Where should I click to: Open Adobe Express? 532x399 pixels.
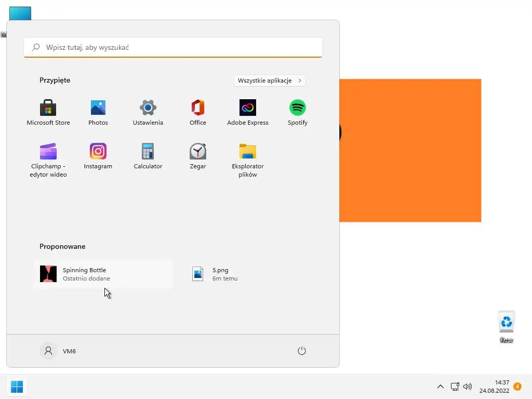pos(248,113)
